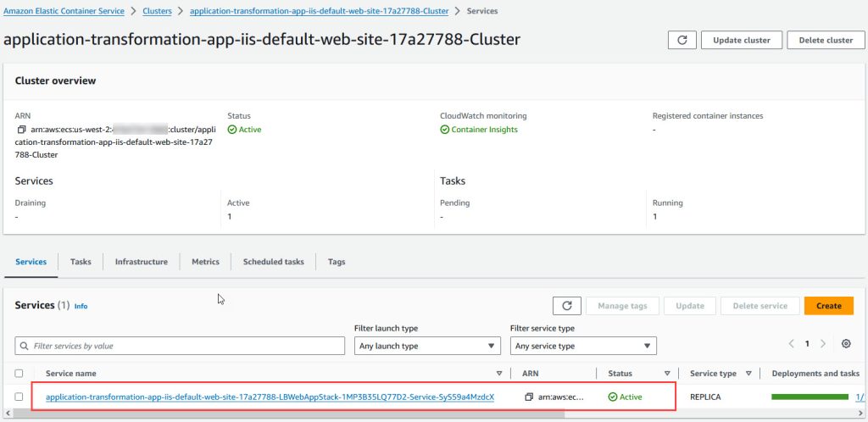Click the green deployment progress bar
Image resolution: width=868 pixels, height=422 pixels.
(810, 397)
